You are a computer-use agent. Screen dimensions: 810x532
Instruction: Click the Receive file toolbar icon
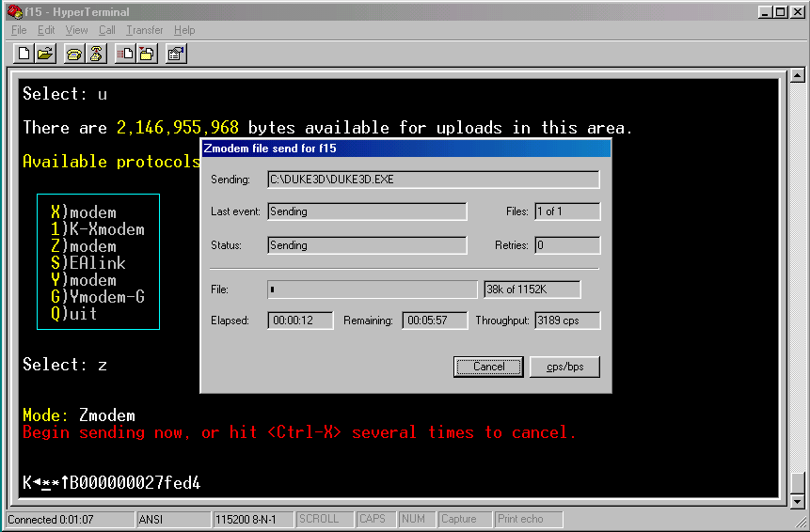[147, 54]
